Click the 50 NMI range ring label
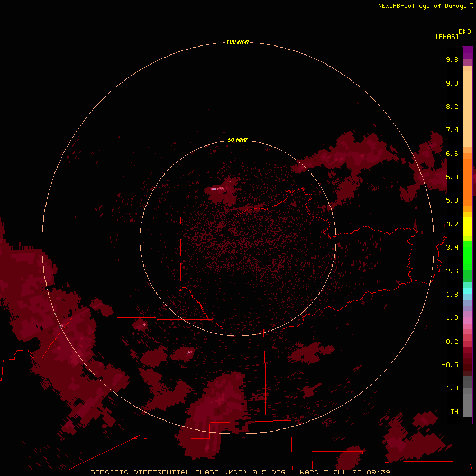 (x=237, y=140)
